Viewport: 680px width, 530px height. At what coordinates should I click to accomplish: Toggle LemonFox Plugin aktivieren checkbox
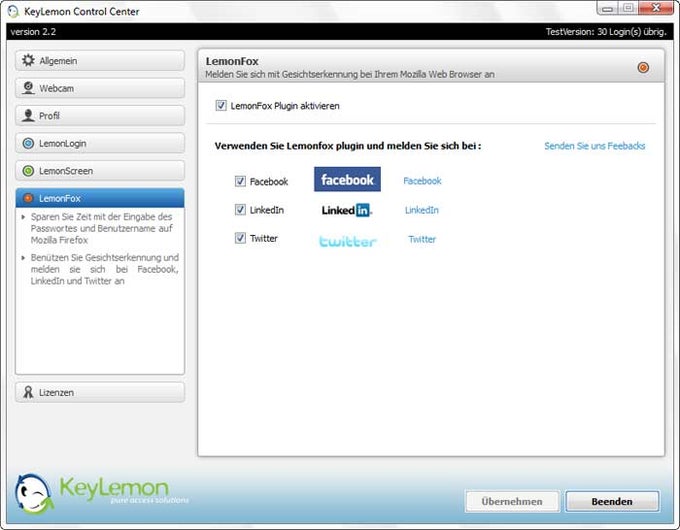(x=221, y=105)
